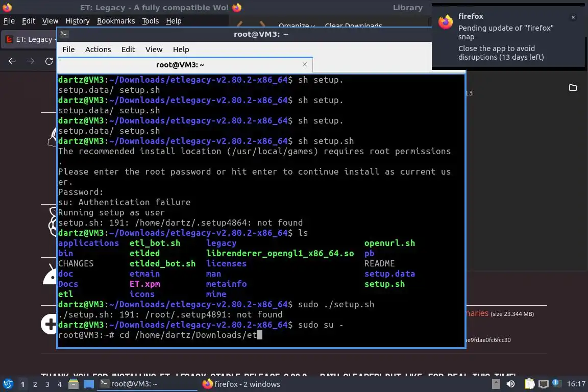The height and width of the screenshot is (392, 588).
Task: Open firefox - 2 windows taskbar group
Action: click(241, 384)
